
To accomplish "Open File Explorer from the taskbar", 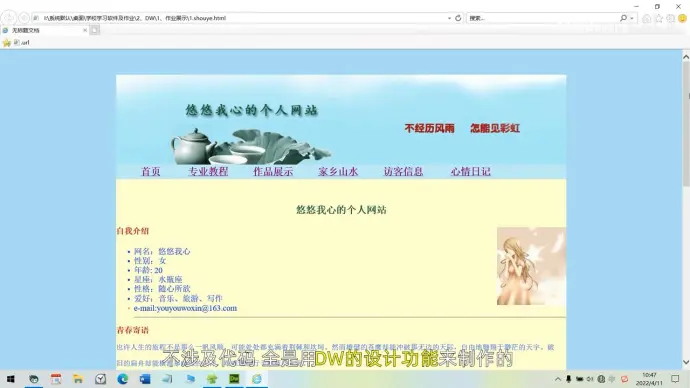I will (x=78, y=379).
